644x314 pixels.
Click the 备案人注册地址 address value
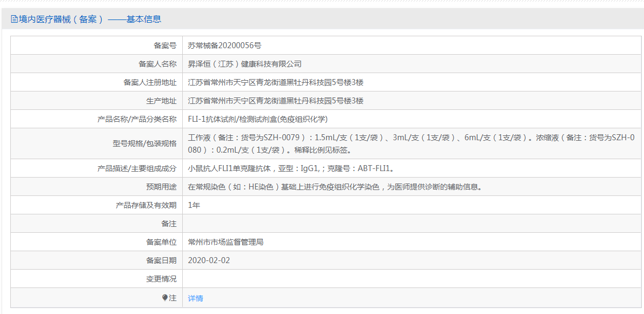click(276, 82)
